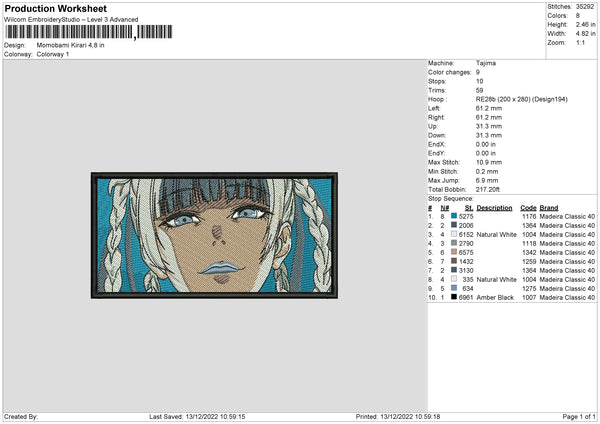Image resolution: width=600 pixels, height=424 pixels.
Task: Click code '1275' in the stop sequence
Action: coord(529,288)
